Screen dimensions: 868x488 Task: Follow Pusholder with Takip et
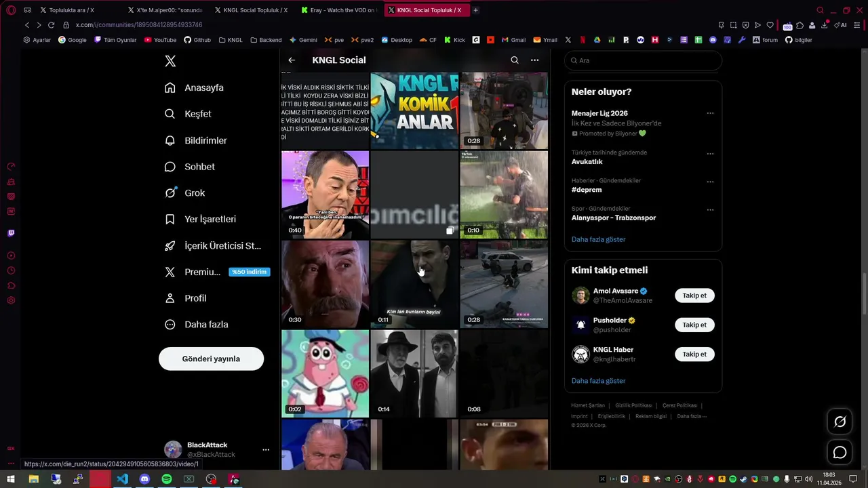pos(694,325)
